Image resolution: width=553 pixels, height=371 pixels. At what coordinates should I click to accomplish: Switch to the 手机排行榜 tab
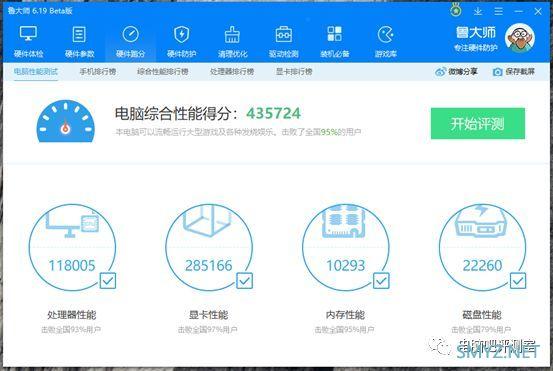[98, 72]
